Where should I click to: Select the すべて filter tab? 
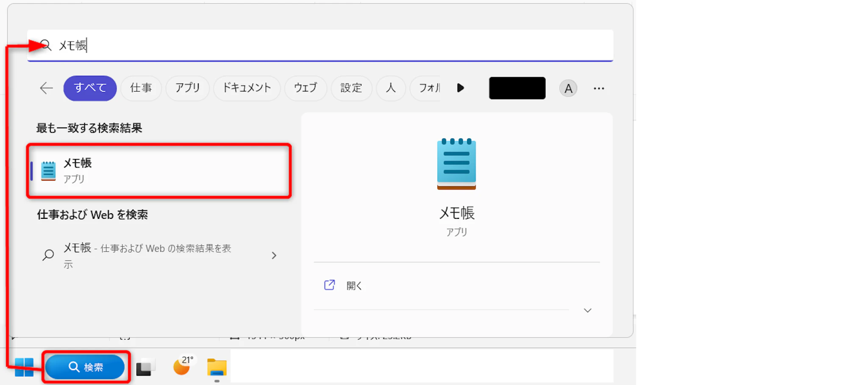90,88
